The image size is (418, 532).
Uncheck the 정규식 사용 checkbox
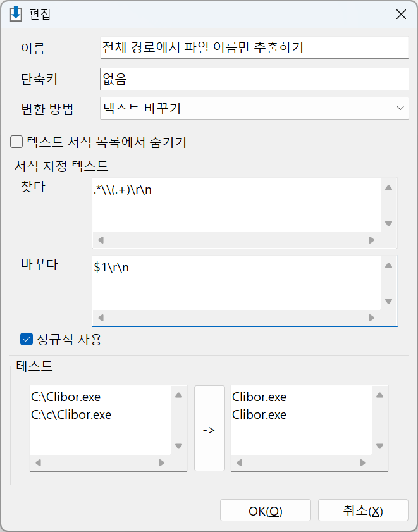27,339
